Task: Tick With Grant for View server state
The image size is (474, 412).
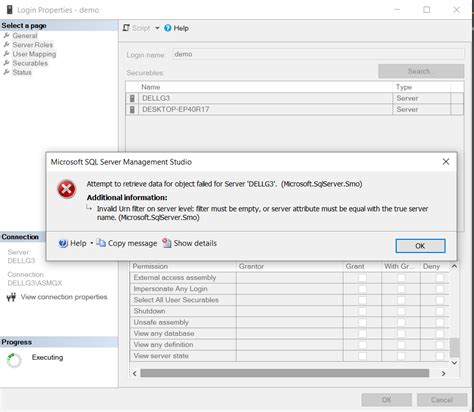Action: pyautogui.click(x=401, y=356)
